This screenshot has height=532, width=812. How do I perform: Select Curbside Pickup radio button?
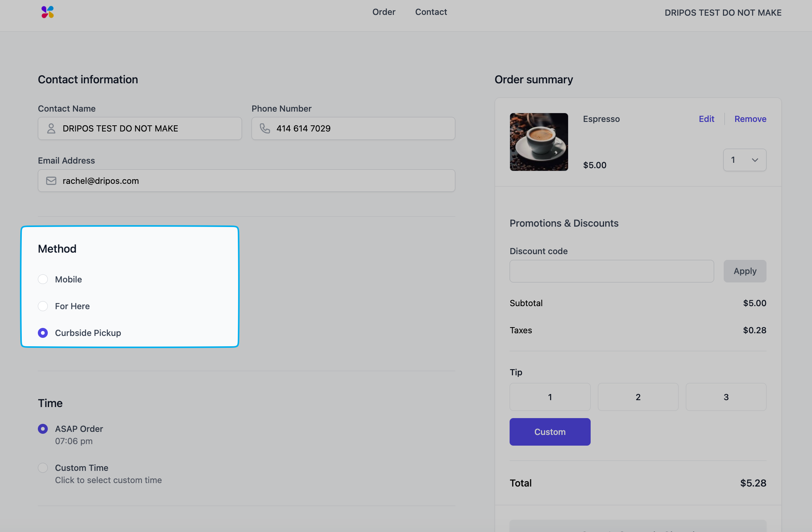click(43, 333)
